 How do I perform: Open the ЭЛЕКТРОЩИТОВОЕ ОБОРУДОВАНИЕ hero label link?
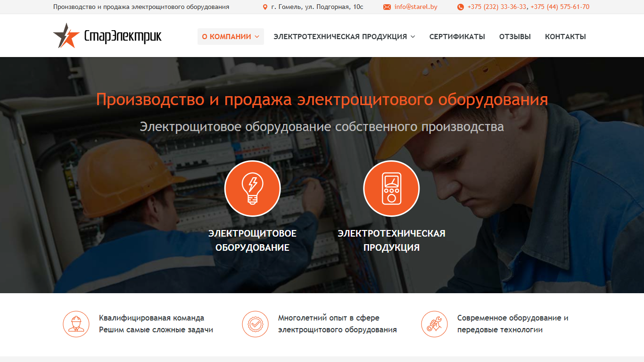point(252,240)
